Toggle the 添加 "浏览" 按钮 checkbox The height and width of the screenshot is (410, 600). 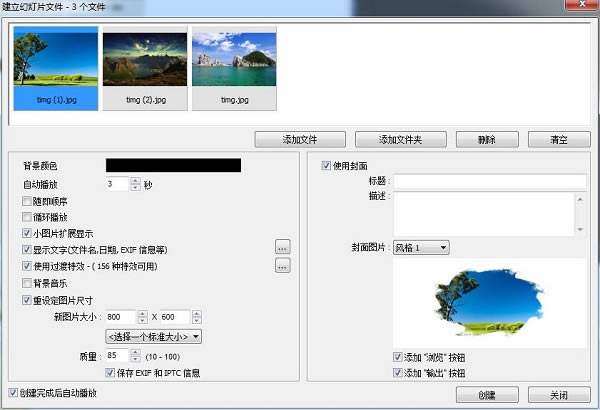(x=398, y=357)
